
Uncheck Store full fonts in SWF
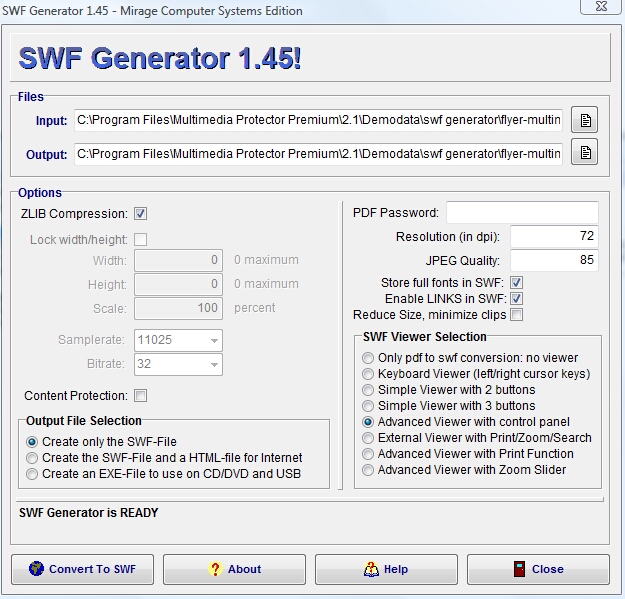point(517,283)
